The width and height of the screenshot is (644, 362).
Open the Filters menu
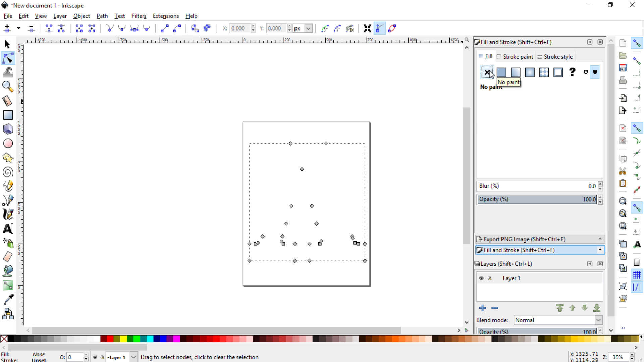[x=139, y=16]
